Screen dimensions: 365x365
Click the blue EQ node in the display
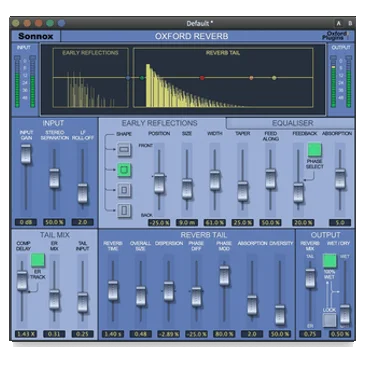(128, 78)
